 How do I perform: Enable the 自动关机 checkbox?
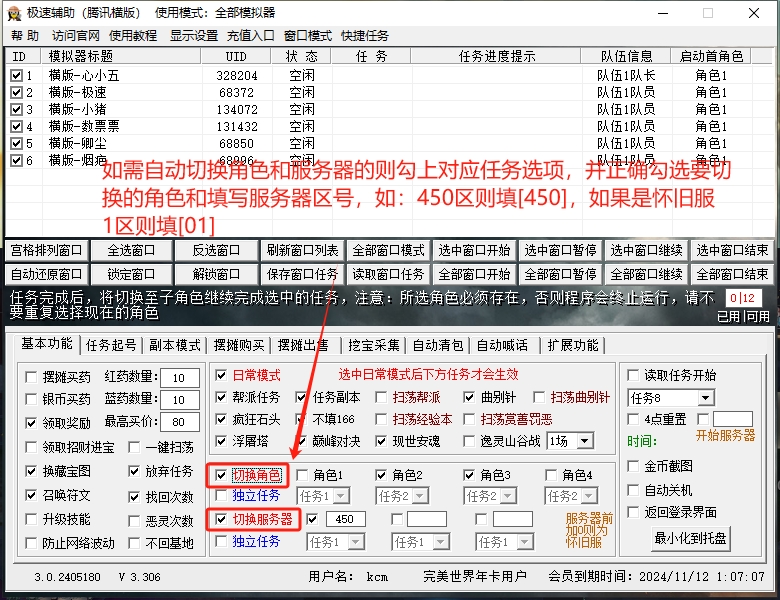pyautogui.click(x=633, y=490)
